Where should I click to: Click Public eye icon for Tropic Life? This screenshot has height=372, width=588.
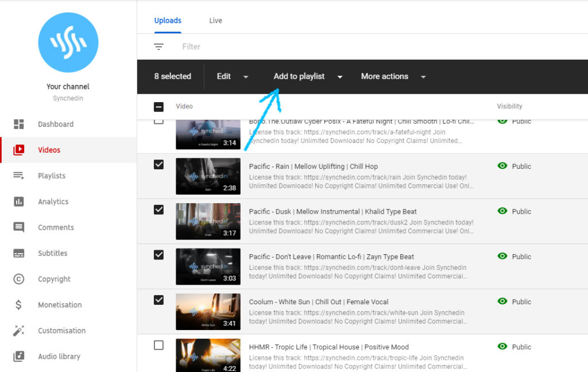(502, 346)
